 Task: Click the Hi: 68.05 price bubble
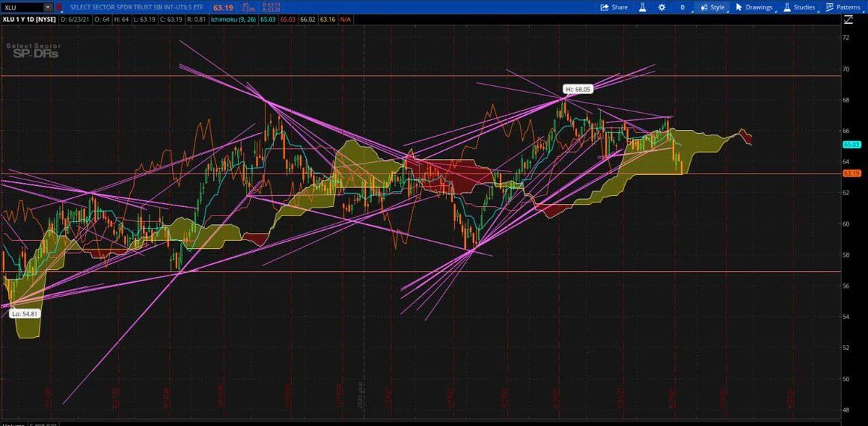579,89
